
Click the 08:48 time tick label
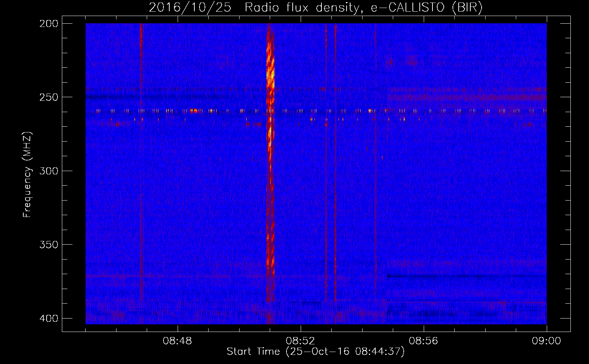pos(178,341)
